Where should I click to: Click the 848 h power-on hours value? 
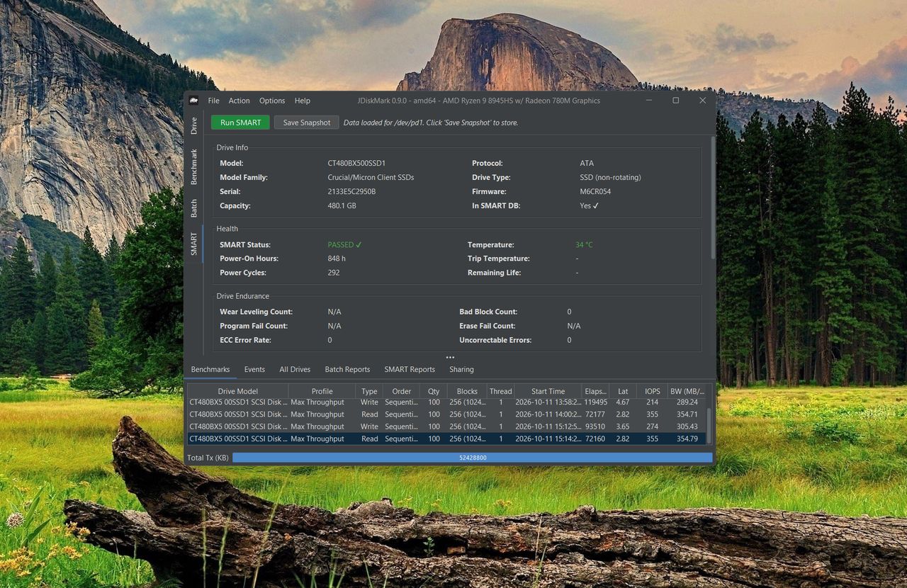(337, 259)
